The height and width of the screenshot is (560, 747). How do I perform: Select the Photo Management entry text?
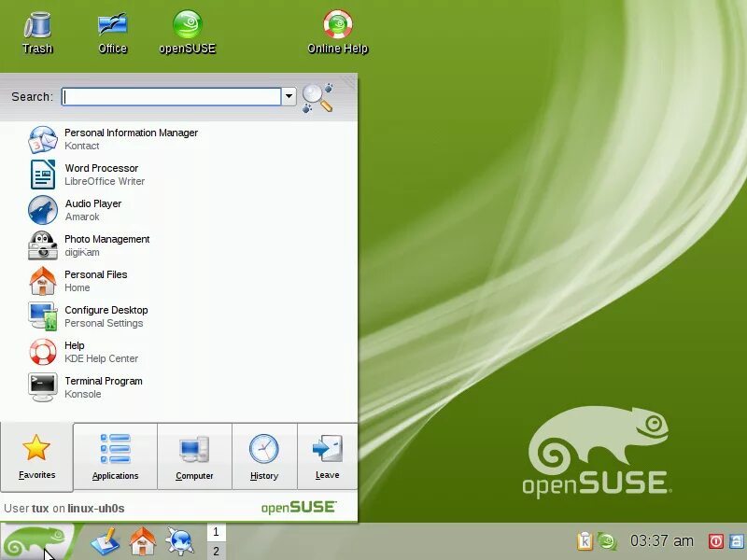tap(106, 239)
